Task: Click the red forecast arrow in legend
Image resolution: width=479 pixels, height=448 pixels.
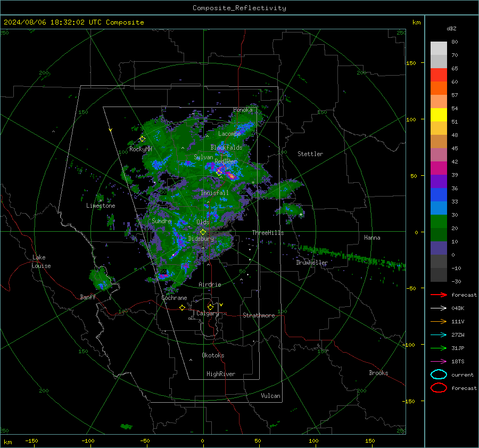Action: pyautogui.click(x=439, y=295)
